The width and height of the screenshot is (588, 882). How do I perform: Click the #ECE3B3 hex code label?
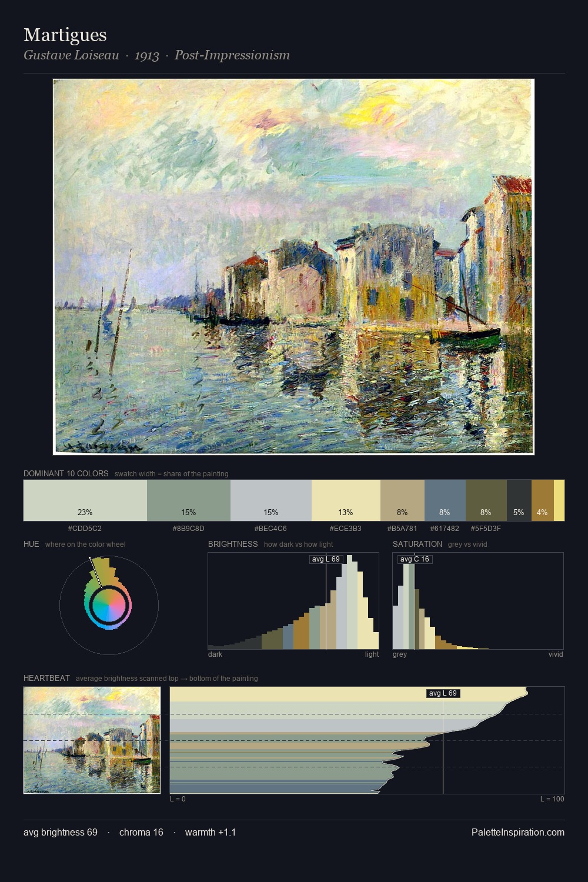point(346,529)
